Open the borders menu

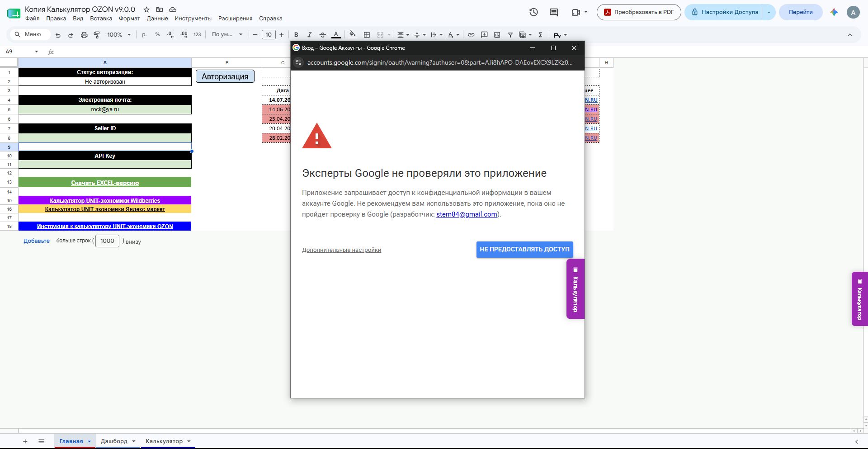367,35
